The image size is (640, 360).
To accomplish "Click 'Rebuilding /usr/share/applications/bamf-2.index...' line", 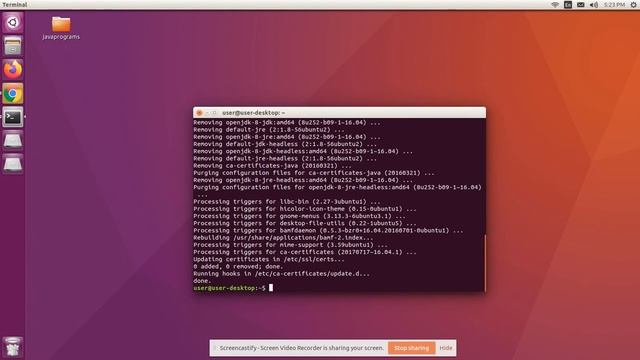I will pyautogui.click(x=283, y=238).
